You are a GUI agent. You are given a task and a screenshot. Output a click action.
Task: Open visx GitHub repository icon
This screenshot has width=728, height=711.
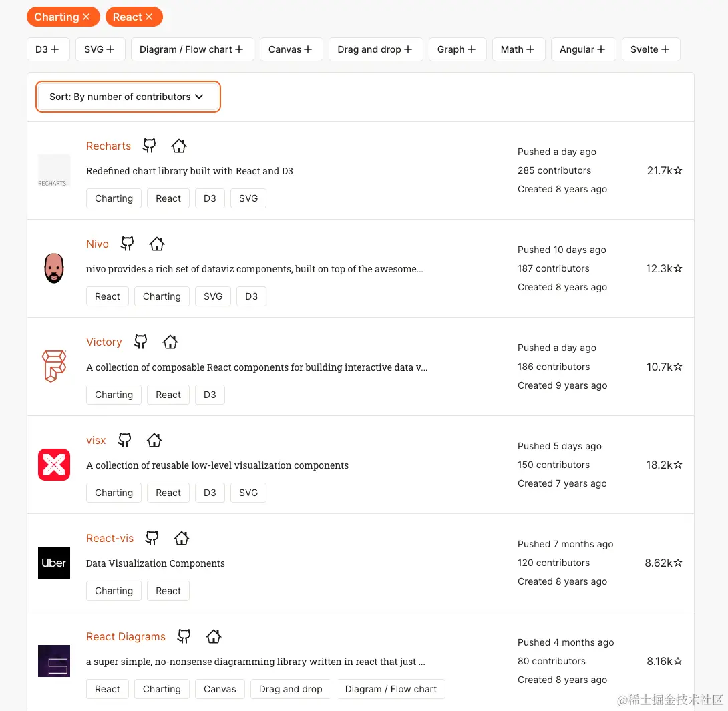[125, 440]
